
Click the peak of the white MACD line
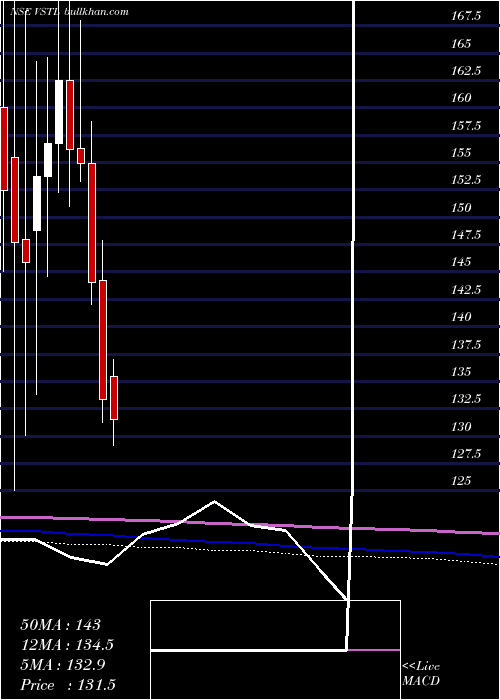[214, 501]
